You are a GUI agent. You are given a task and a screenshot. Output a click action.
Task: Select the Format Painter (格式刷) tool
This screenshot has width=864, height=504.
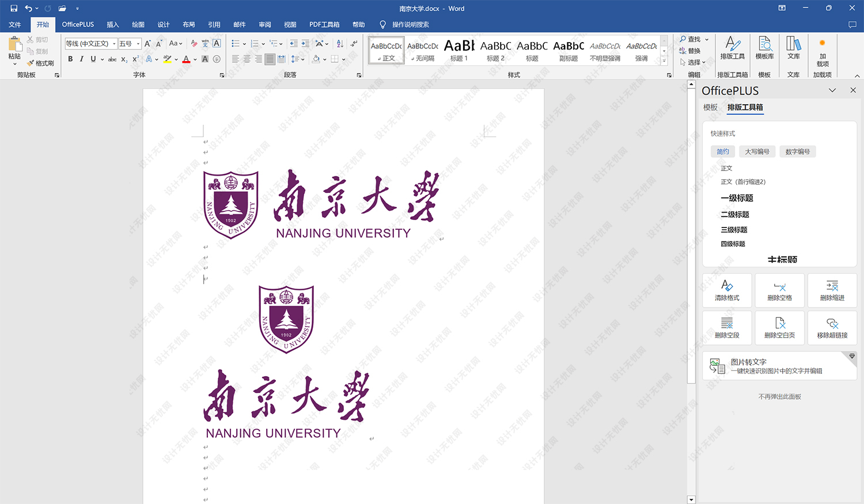click(40, 63)
